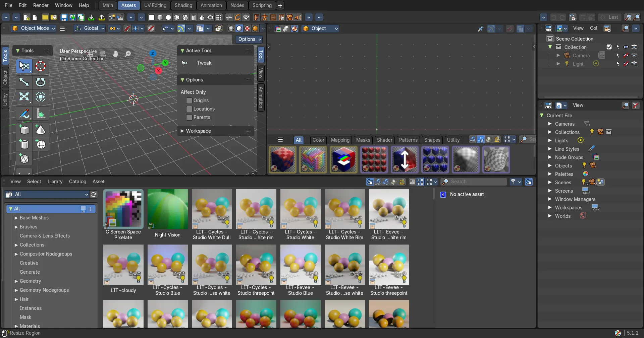Click the asset browser Search field

pos(474,182)
